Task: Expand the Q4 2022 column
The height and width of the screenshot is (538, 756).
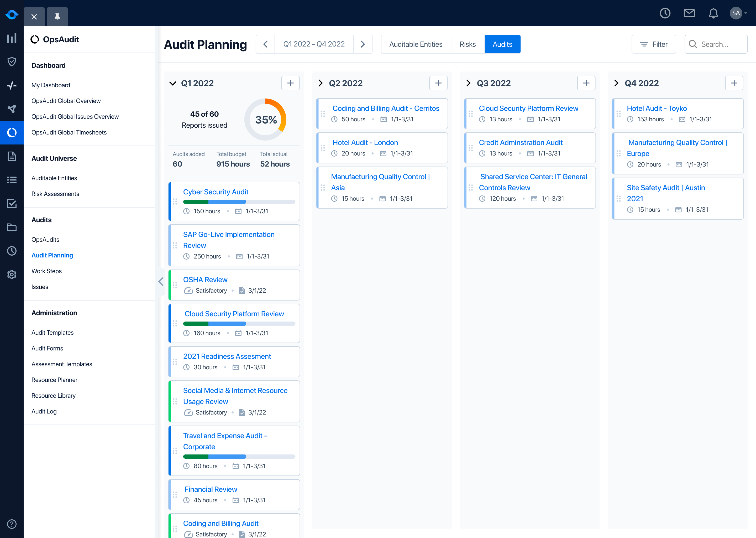Action: coord(616,83)
